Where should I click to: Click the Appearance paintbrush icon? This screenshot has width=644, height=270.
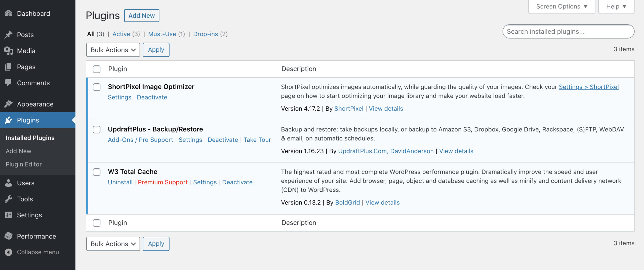9,104
